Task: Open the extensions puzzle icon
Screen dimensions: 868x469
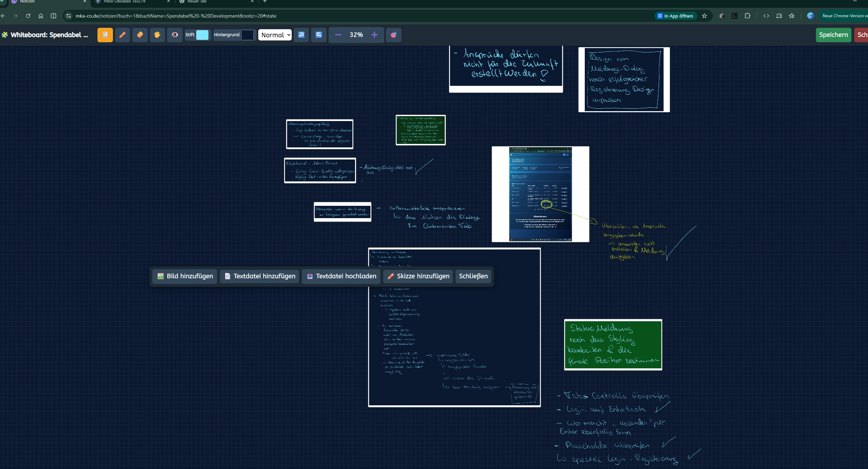Action: click(x=748, y=16)
